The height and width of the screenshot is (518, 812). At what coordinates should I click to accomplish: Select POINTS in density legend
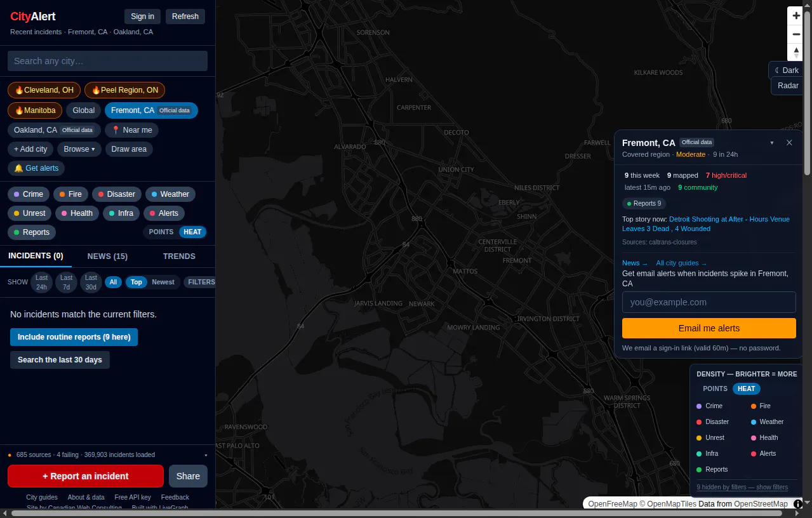[715, 388]
